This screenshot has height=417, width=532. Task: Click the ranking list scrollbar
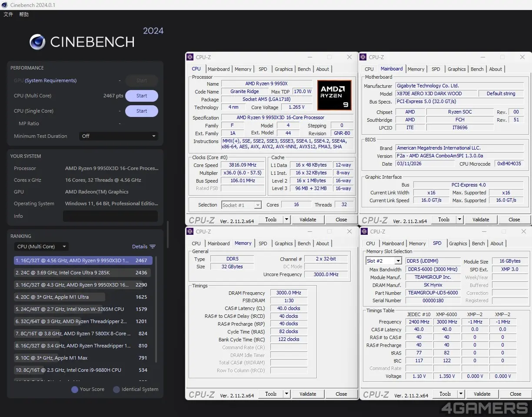click(156, 309)
